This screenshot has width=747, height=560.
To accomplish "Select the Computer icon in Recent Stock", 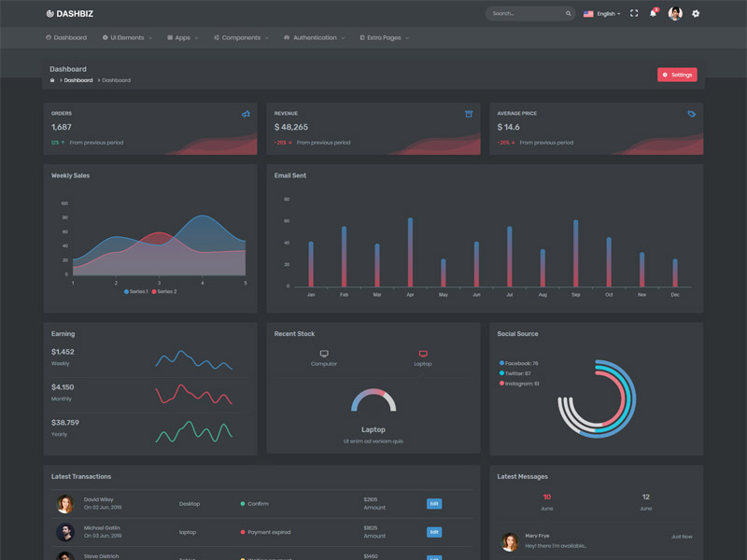I will coord(324,355).
